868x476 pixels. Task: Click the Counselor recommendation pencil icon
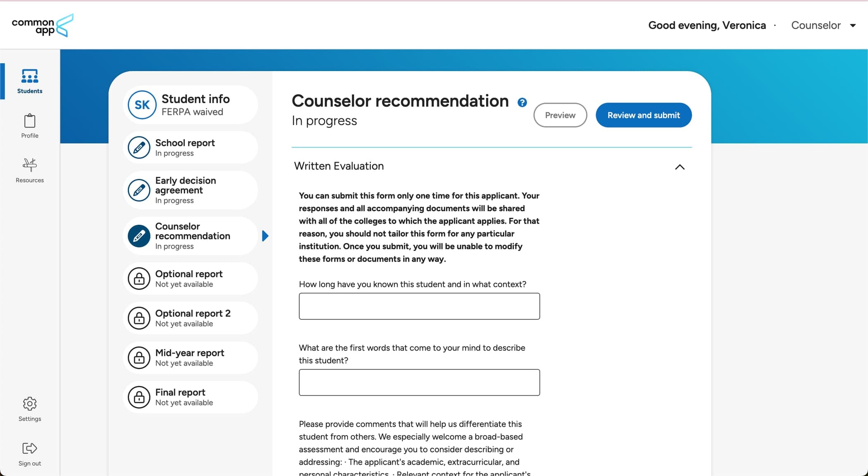(138, 236)
